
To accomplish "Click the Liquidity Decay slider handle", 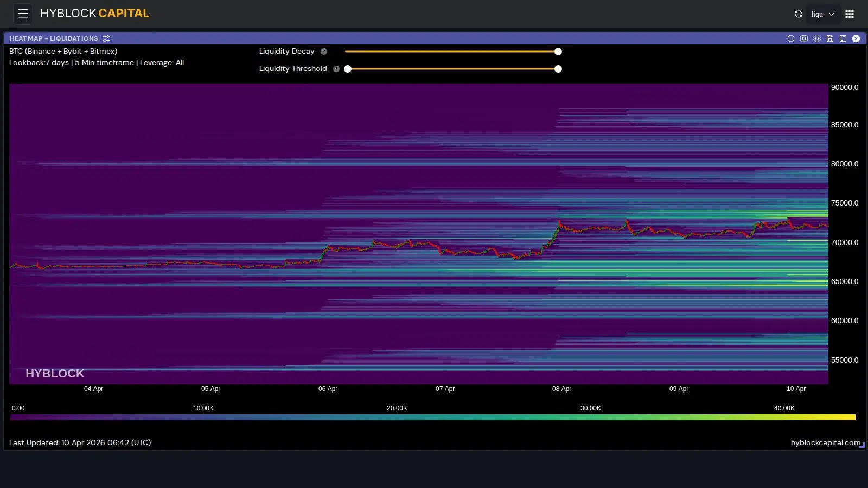I will pyautogui.click(x=558, y=52).
